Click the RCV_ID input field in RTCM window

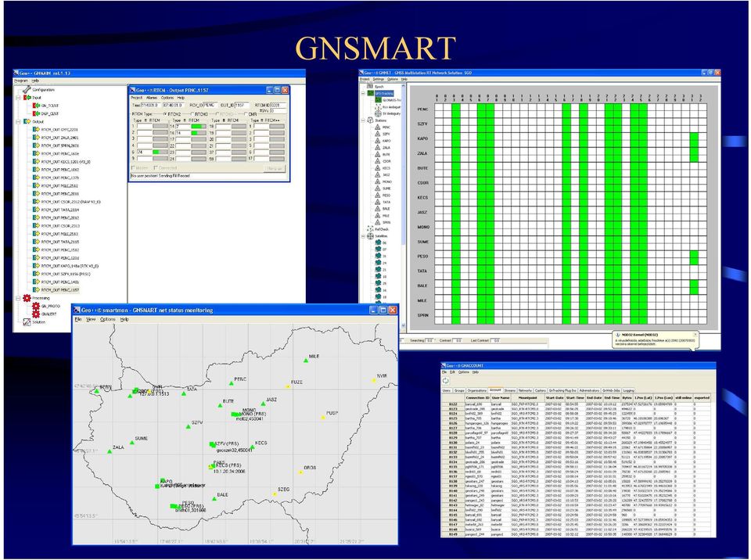tap(210, 105)
